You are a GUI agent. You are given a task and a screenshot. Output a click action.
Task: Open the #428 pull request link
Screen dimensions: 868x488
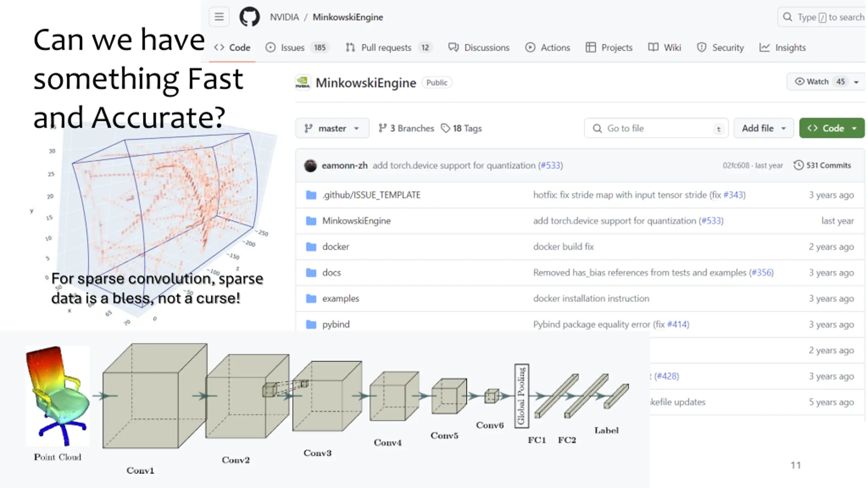click(667, 376)
